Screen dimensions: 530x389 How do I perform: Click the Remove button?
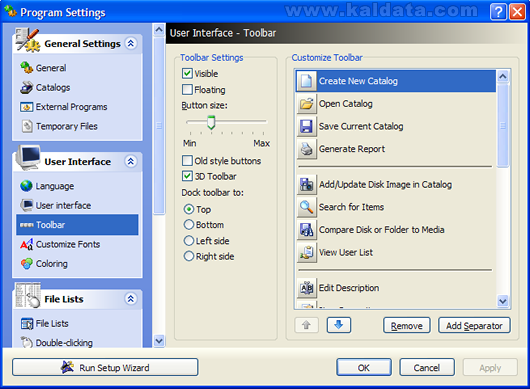click(x=407, y=325)
